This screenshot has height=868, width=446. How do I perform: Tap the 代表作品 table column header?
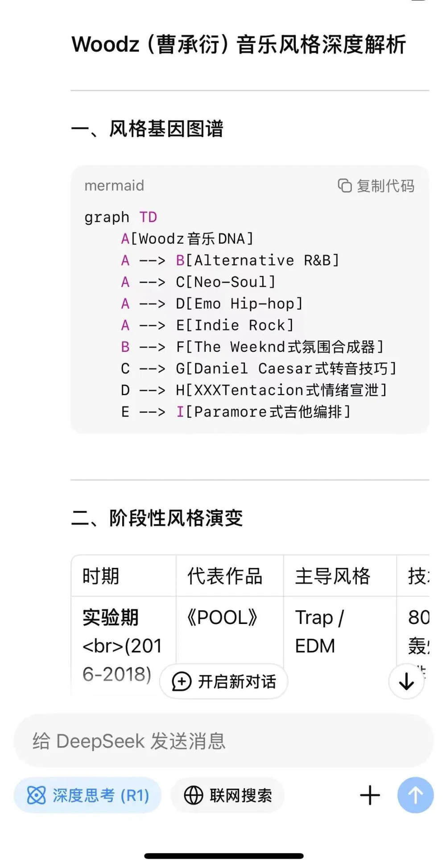click(x=225, y=576)
